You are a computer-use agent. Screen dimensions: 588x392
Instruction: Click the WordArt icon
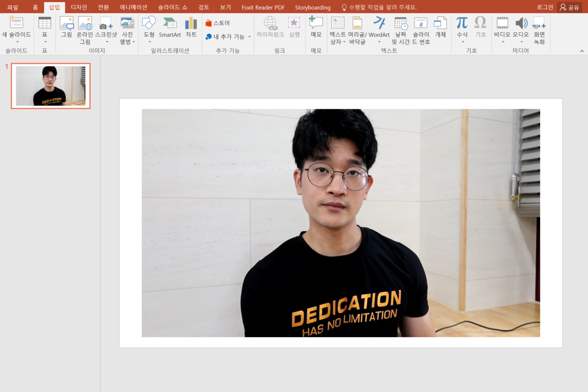(379, 23)
